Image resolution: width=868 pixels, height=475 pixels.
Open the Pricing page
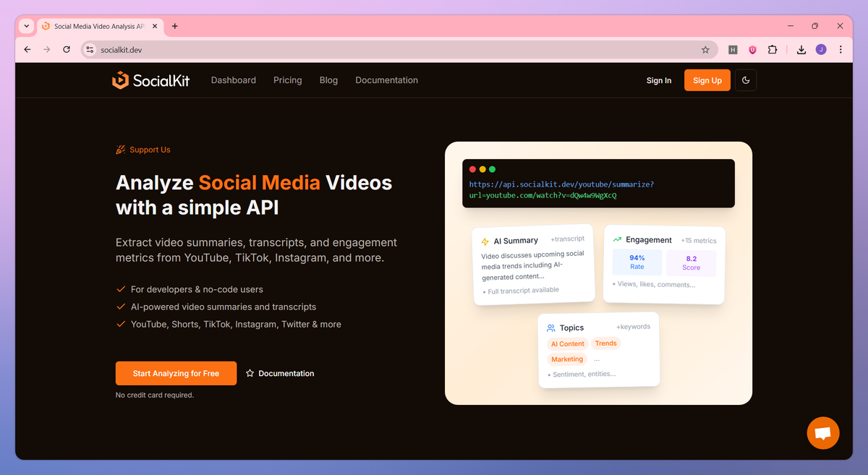pyautogui.click(x=288, y=80)
